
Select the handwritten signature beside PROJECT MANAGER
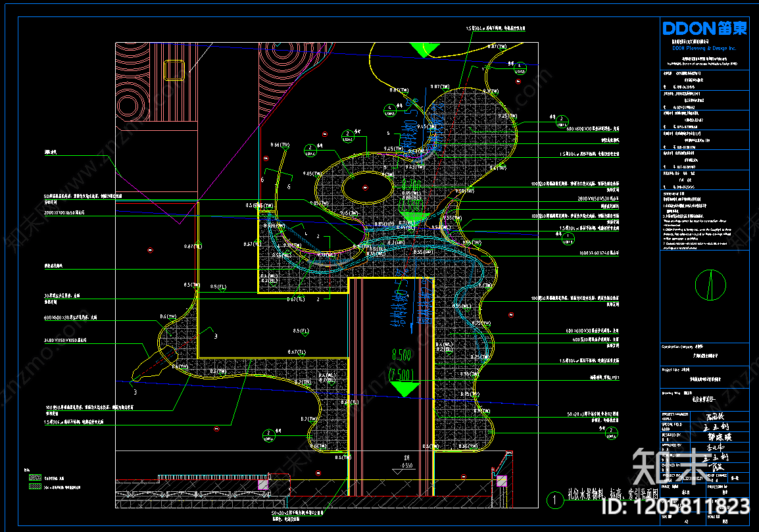714,416
